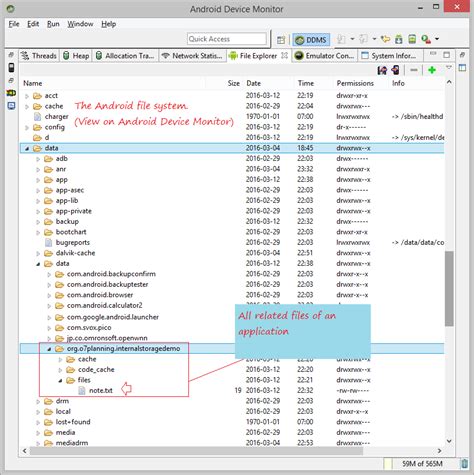474x475 pixels.
Task: Select the note.txt file
Action: point(101,391)
